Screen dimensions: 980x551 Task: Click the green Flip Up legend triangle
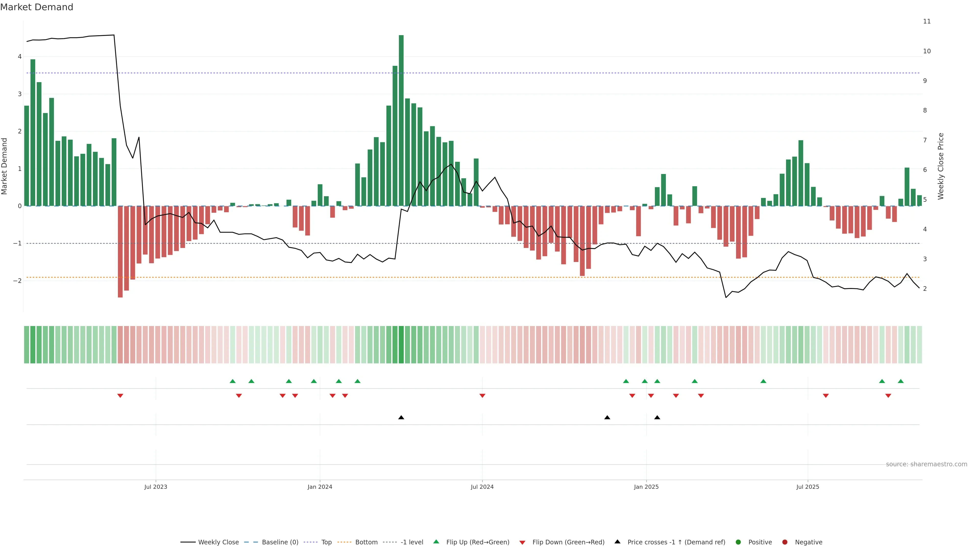click(x=436, y=542)
